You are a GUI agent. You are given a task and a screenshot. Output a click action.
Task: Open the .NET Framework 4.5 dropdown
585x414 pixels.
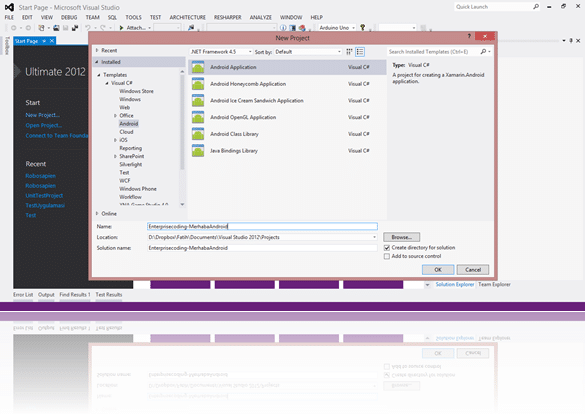point(221,52)
